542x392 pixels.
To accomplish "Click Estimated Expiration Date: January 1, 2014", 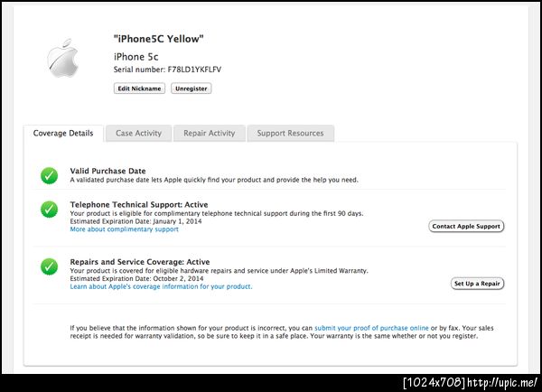I will 135,221.
